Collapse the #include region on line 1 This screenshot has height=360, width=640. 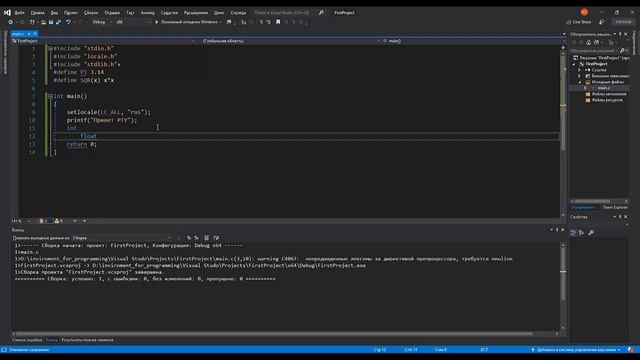tap(50, 49)
